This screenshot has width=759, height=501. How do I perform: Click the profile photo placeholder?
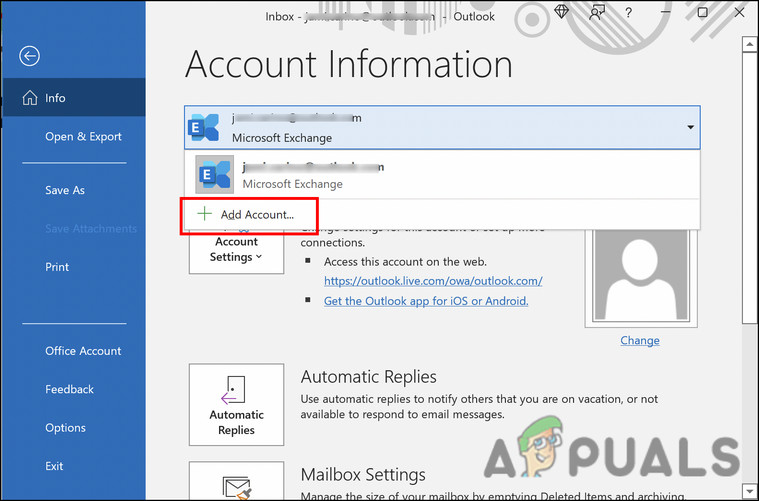641,278
